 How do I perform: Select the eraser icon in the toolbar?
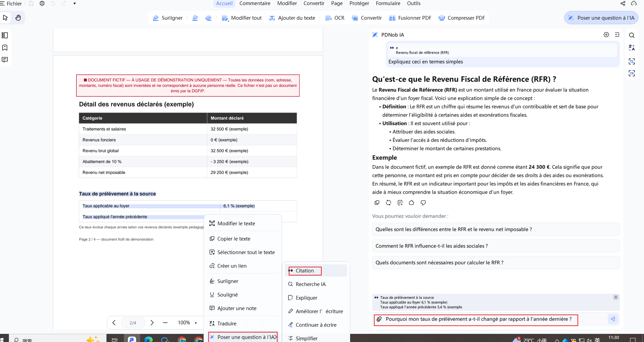click(209, 18)
